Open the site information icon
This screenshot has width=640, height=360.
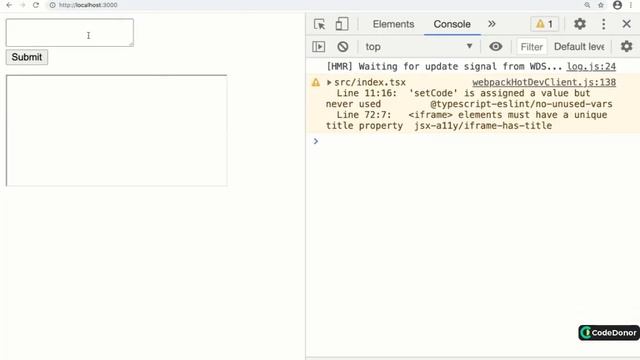coord(53,5)
